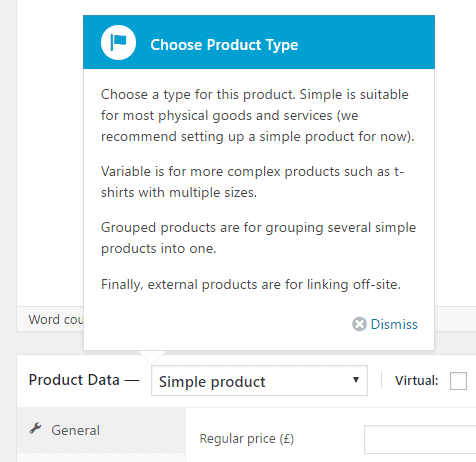Click the product type dropdown arrow

pos(356,380)
